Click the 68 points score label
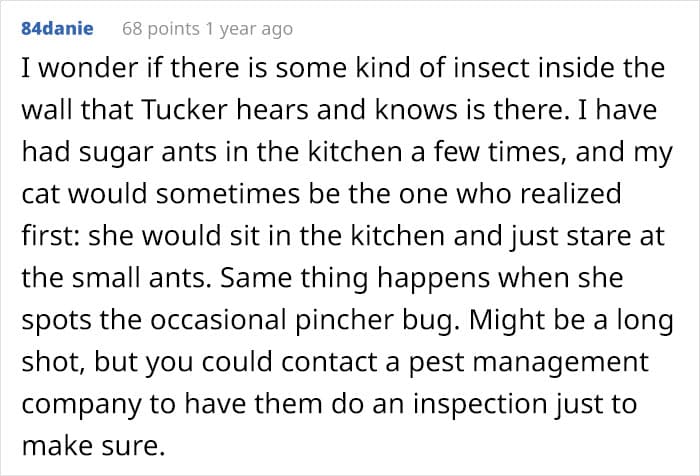Viewport: 700px width, 476px height. pos(161,29)
